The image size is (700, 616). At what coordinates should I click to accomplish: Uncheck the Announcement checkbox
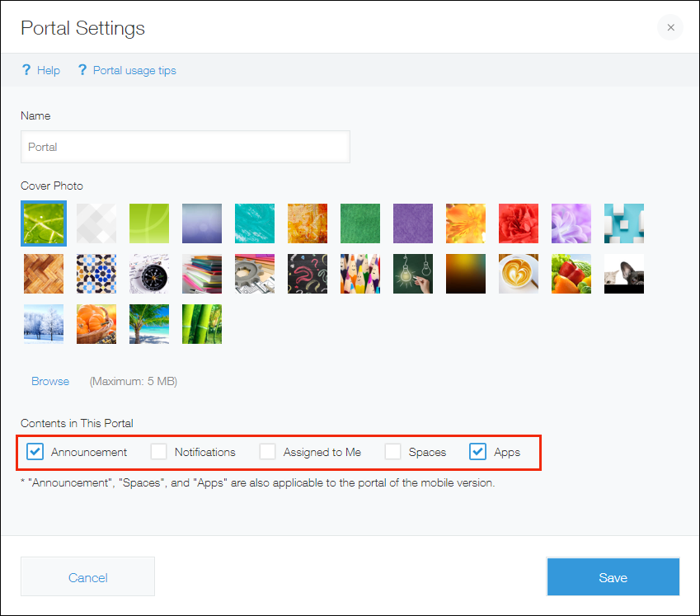pos(35,451)
